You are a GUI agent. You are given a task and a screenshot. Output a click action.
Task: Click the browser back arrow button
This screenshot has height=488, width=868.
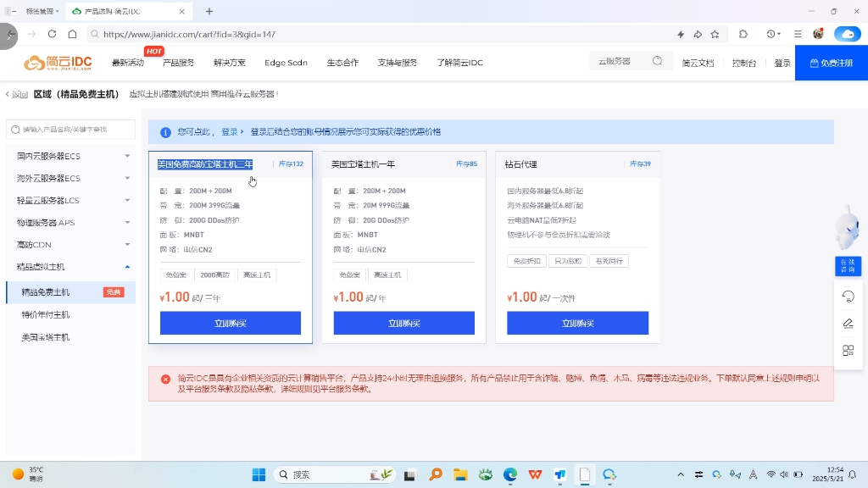pyautogui.click(x=8, y=34)
